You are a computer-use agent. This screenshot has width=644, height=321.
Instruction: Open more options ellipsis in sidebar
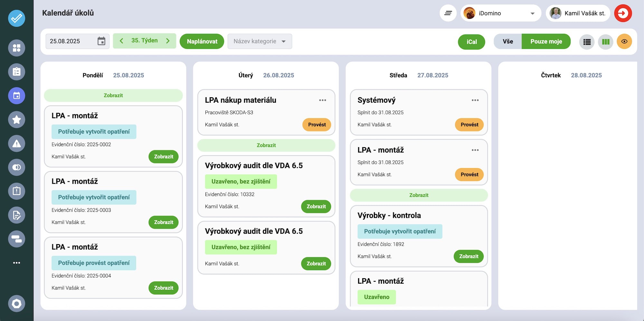(16, 263)
